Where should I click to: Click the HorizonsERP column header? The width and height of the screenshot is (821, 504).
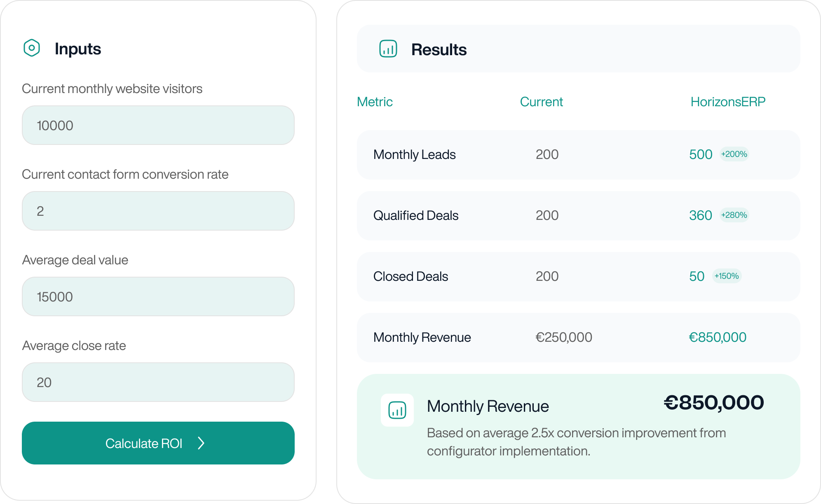728,102
